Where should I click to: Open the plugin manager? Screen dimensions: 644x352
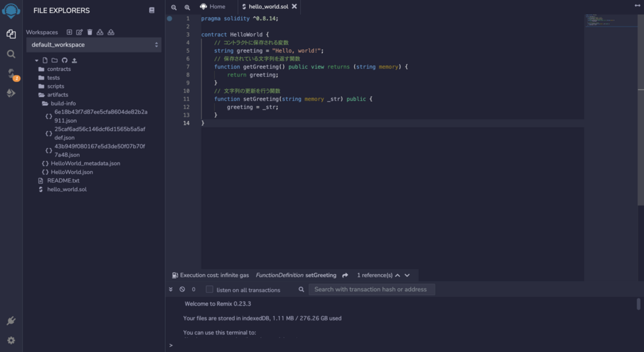[11, 320]
